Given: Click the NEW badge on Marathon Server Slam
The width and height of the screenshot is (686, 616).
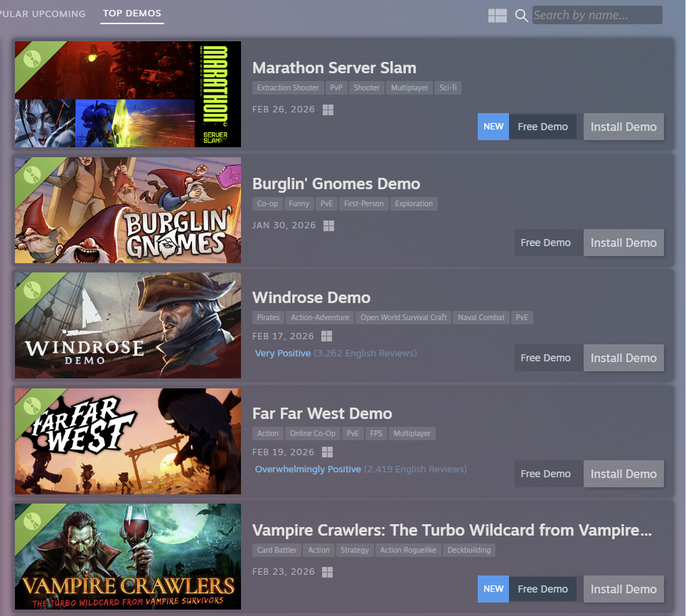Looking at the screenshot, I should coord(493,127).
